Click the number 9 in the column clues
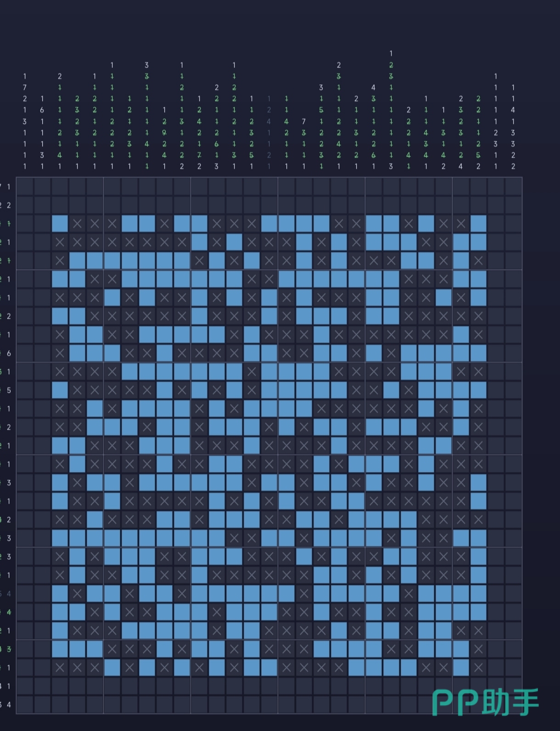 [164, 133]
